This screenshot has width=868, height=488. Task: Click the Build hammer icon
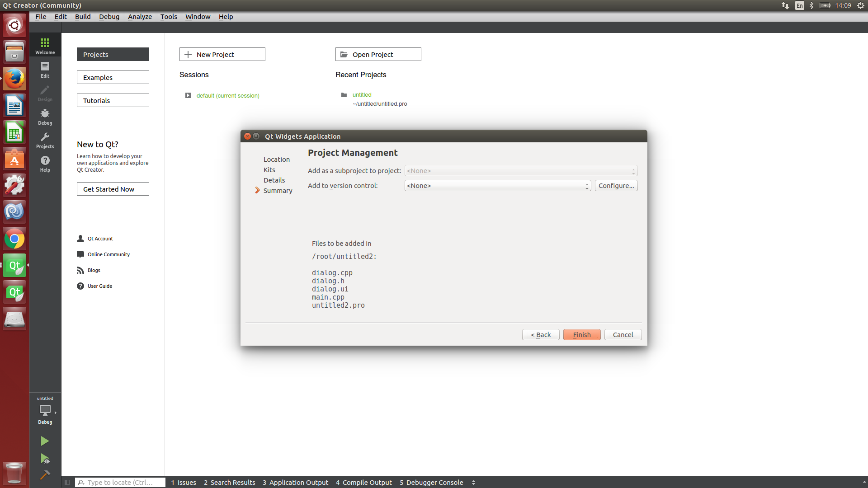(x=45, y=475)
